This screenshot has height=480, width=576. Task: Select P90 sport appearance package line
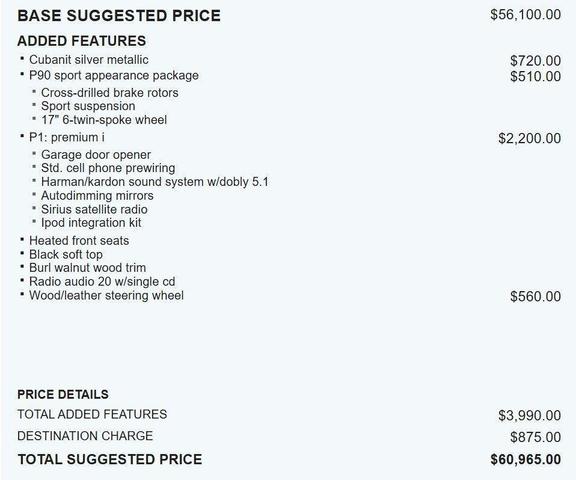coord(114,76)
